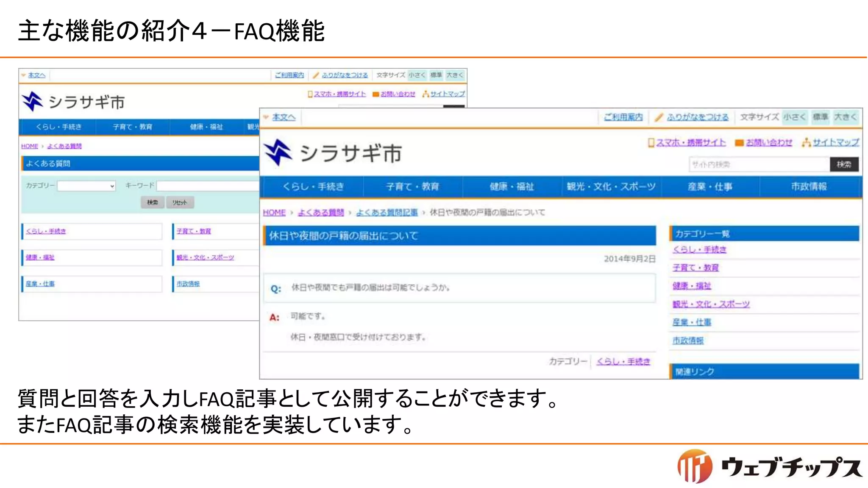Click 健康・福祉 category box in back window
Viewport: 868px width, 488px height.
(x=92, y=258)
